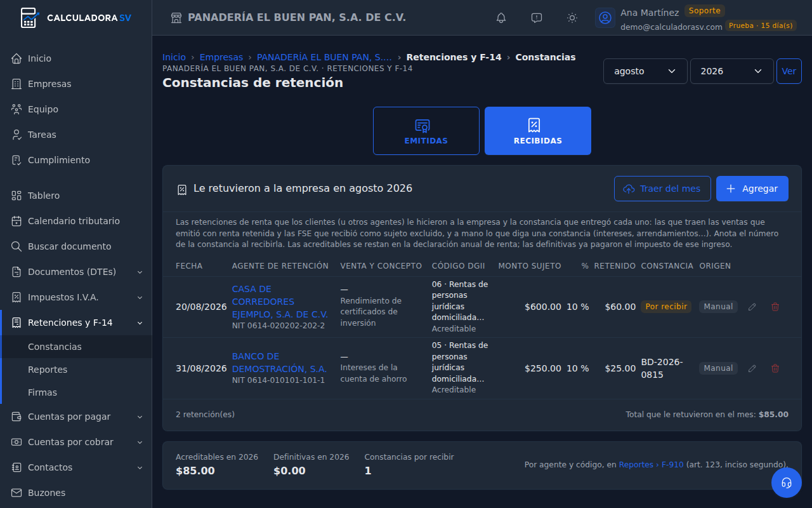Select Reportes submenu item
812x508 pixels.
76,370
